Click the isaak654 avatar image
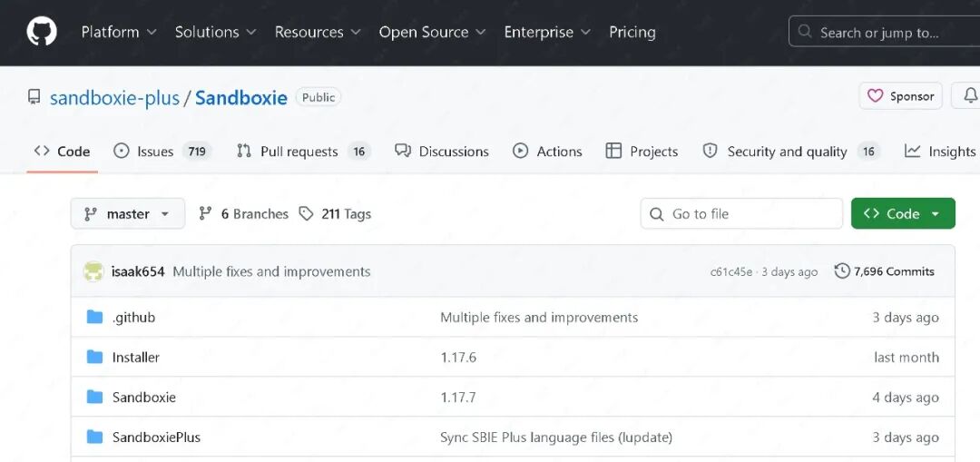Viewport: 980px width, 462px height. click(93, 272)
